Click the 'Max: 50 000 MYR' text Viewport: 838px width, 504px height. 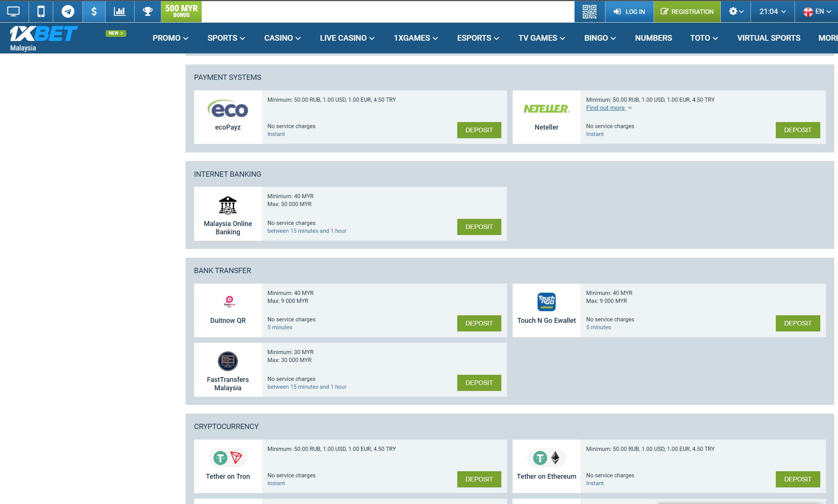(x=290, y=204)
